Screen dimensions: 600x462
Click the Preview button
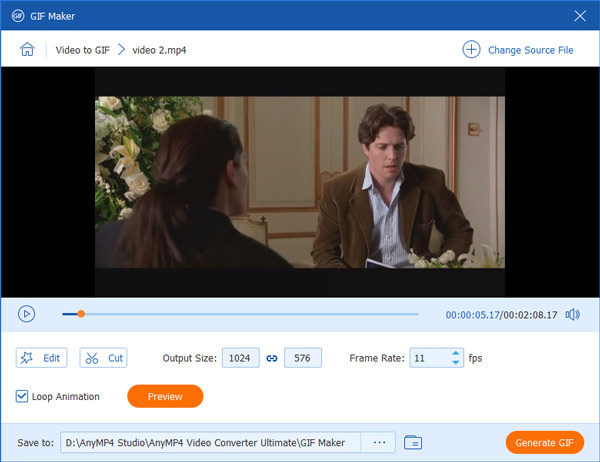tap(165, 396)
